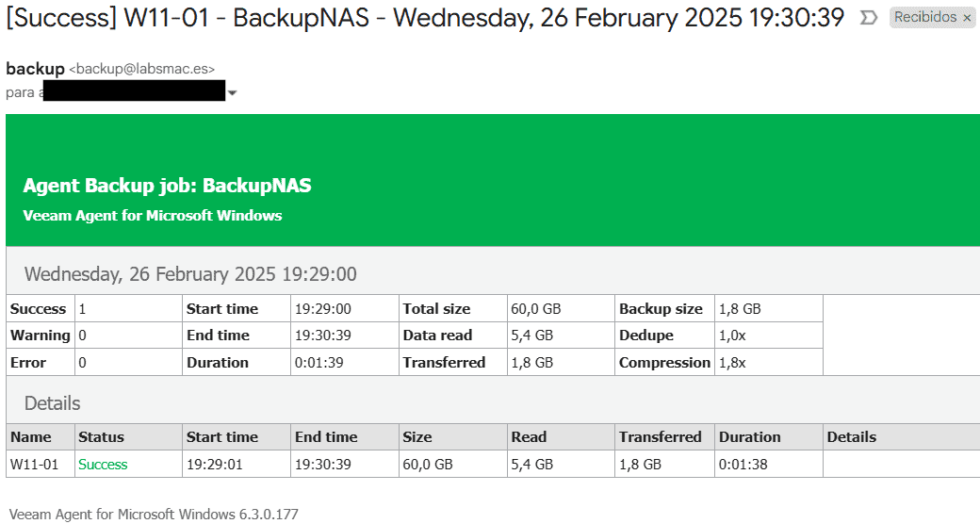Click Veeam Agent subtitle in green banner
Viewport: 980px width, 524px height.
click(x=152, y=215)
